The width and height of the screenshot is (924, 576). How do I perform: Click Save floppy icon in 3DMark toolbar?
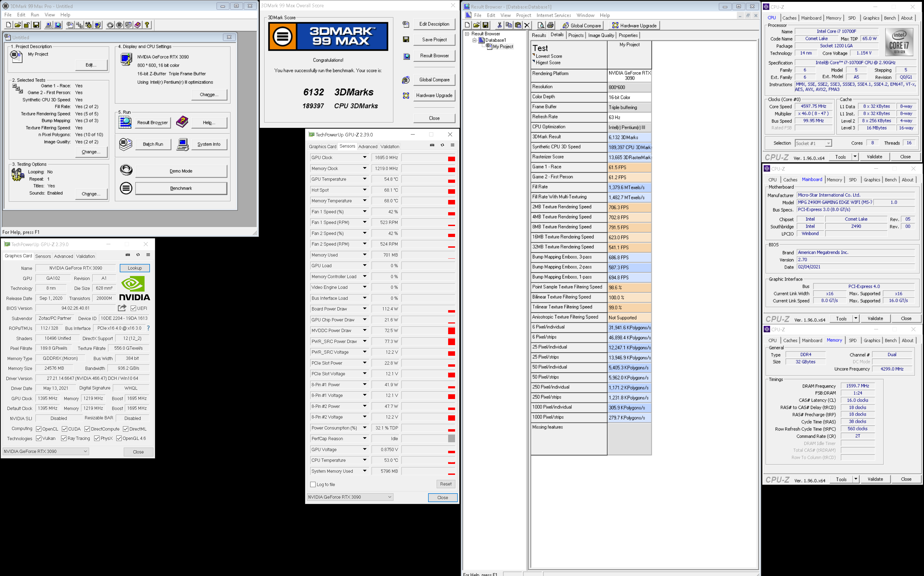36,25
